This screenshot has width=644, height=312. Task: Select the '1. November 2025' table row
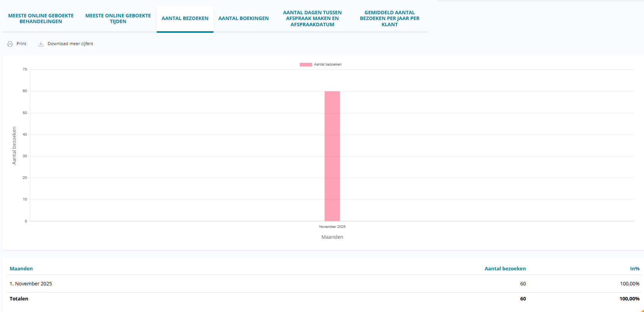pos(31,284)
